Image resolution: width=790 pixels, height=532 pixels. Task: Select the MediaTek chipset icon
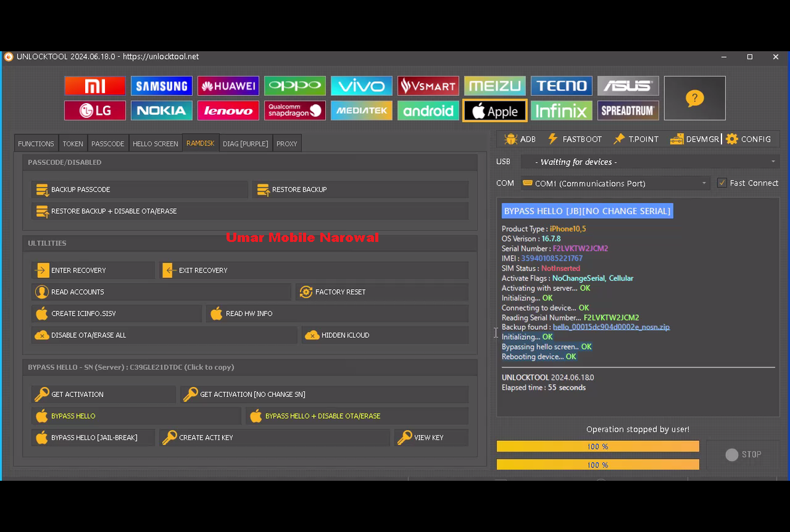361,110
